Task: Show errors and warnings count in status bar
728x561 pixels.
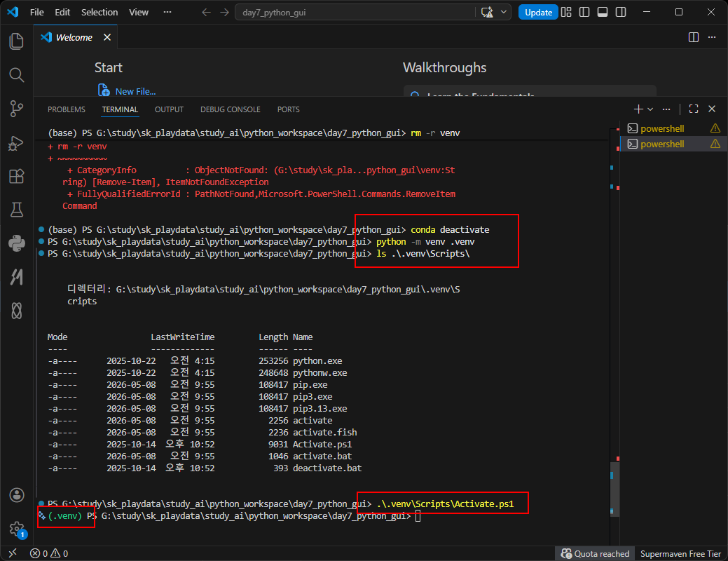Action: click(49, 553)
